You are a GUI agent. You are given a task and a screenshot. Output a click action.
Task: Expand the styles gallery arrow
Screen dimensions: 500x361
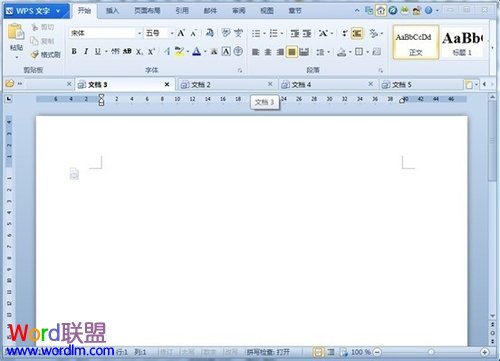(492, 48)
